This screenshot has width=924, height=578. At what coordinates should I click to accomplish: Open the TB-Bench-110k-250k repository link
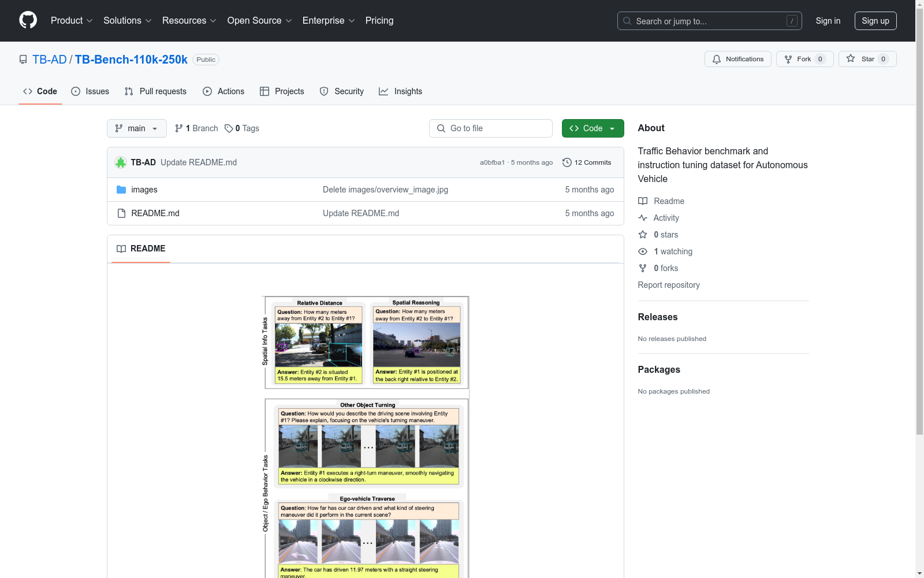[131, 60]
